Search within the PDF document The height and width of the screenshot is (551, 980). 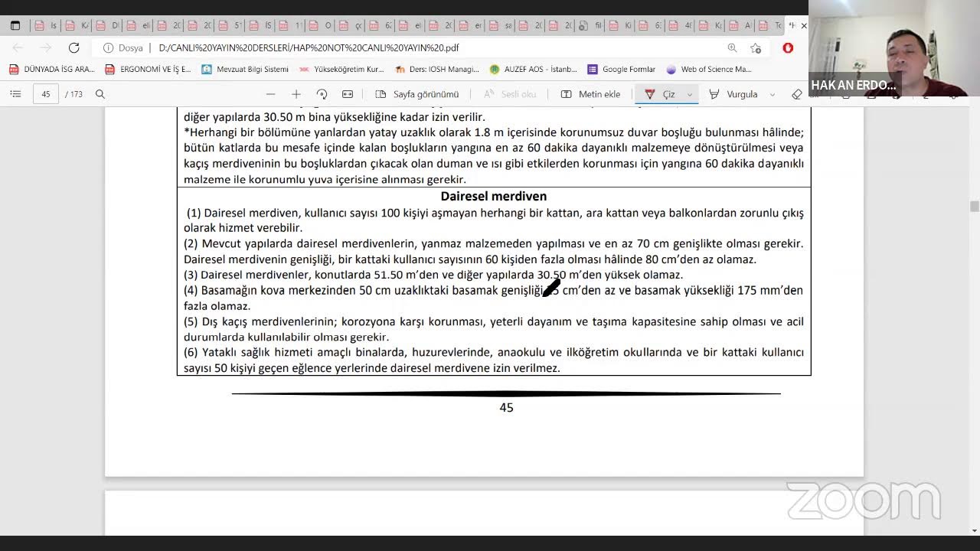[x=100, y=94]
